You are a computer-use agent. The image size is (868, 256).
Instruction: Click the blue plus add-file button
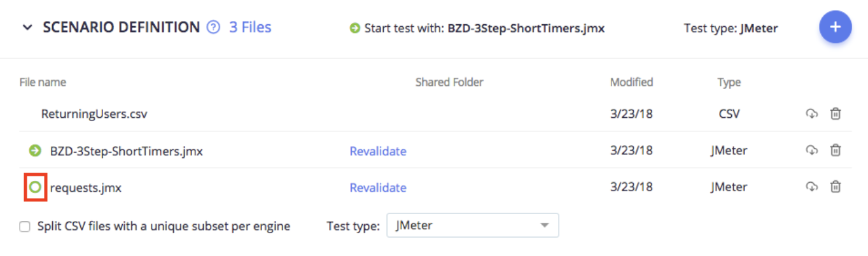coord(835,27)
